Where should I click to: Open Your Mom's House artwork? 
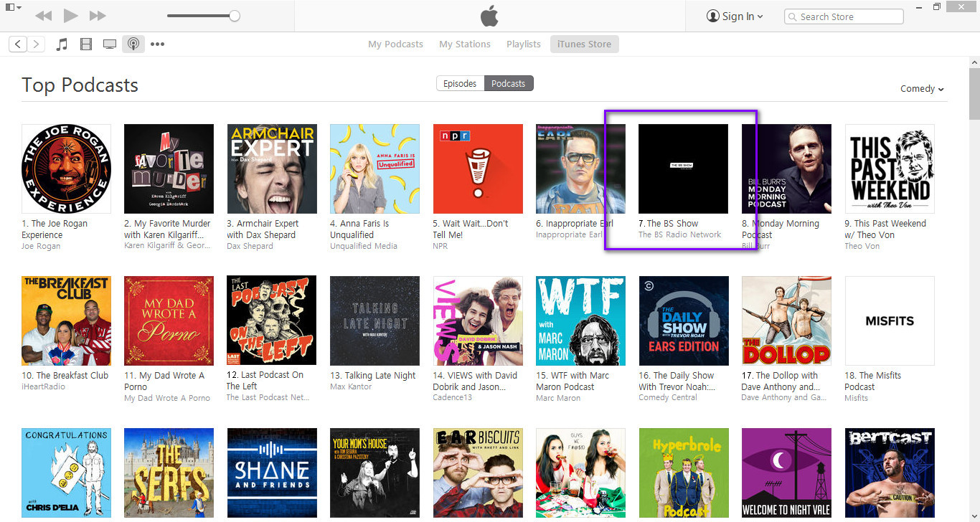tap(375, 473)
